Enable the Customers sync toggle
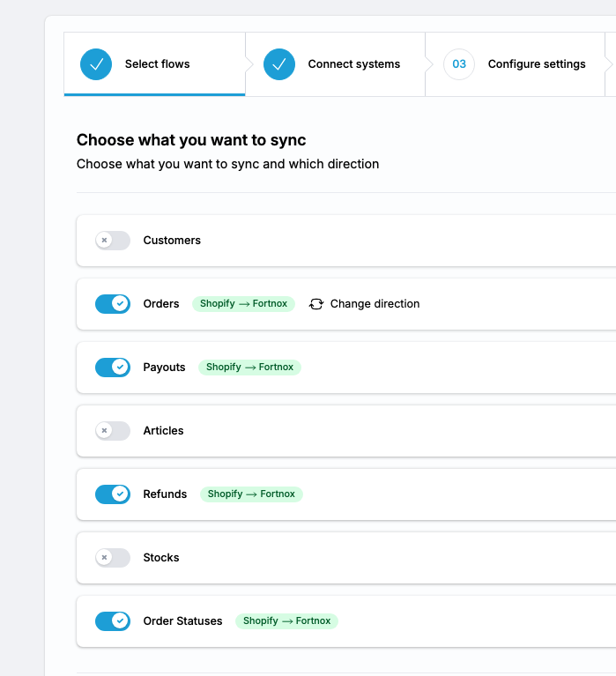 (113, 241)
